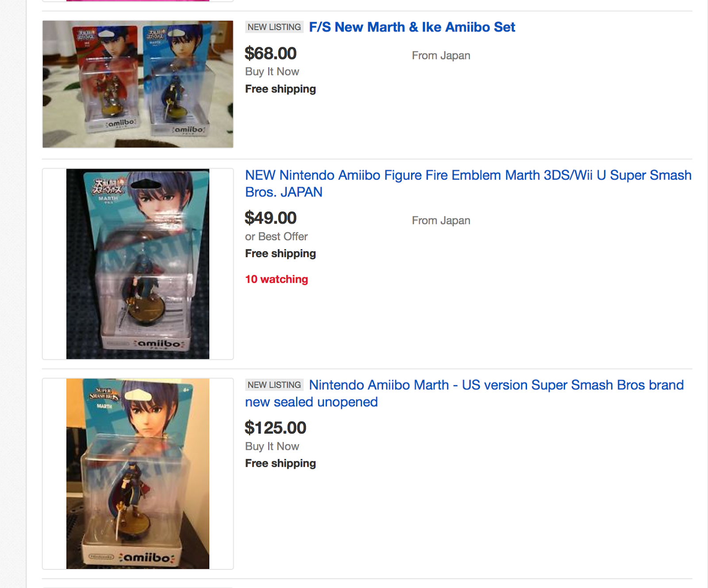Open the Marth & Ike Amiibo Set thumbnail

[x=138, y=84]
